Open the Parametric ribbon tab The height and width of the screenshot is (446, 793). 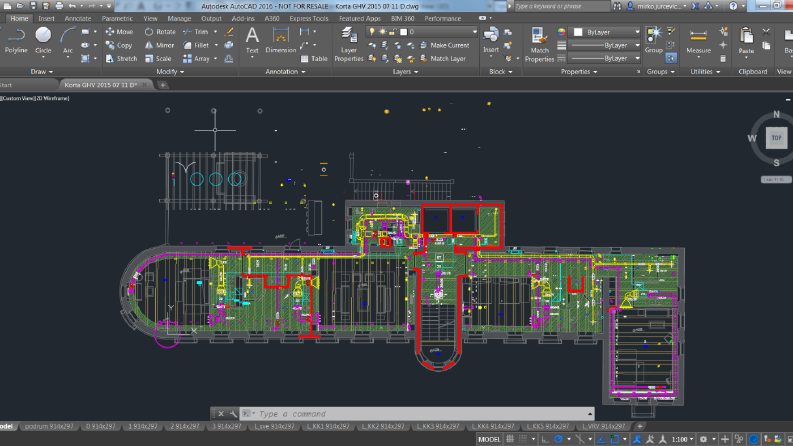(117, 18)
